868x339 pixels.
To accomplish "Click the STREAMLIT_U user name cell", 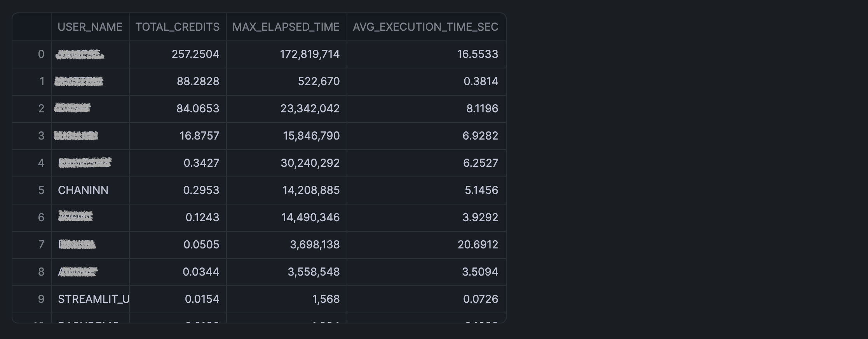I will [93, 299].
